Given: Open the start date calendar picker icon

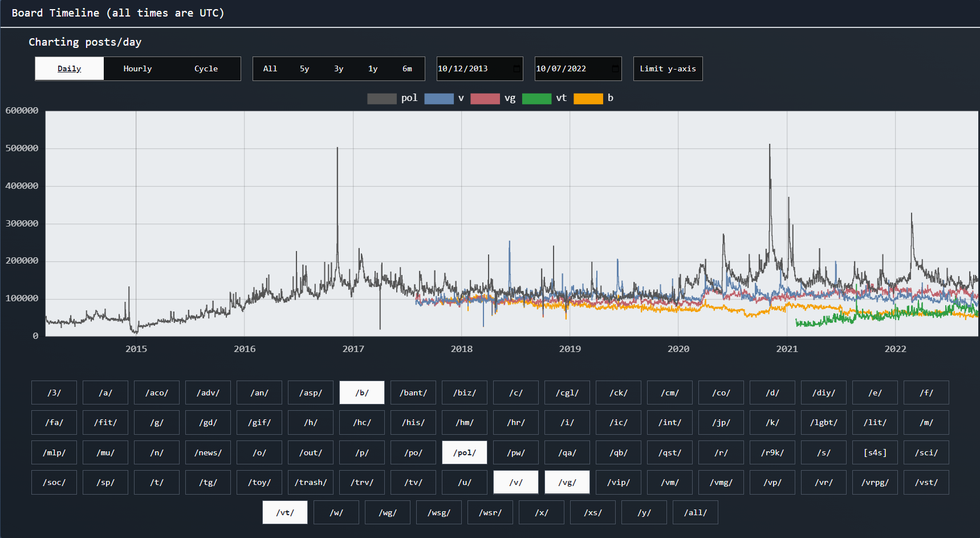Looking at the screenshot, I should point(516,69).
